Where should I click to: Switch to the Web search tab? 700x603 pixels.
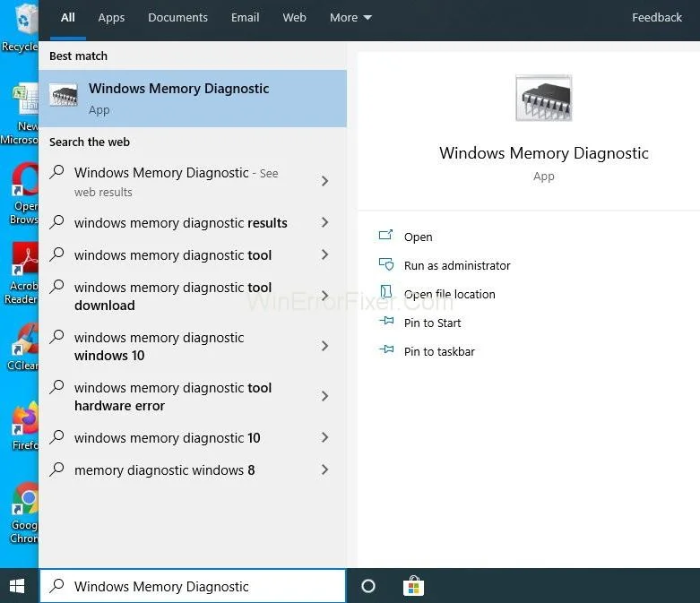tap(294, 18)
